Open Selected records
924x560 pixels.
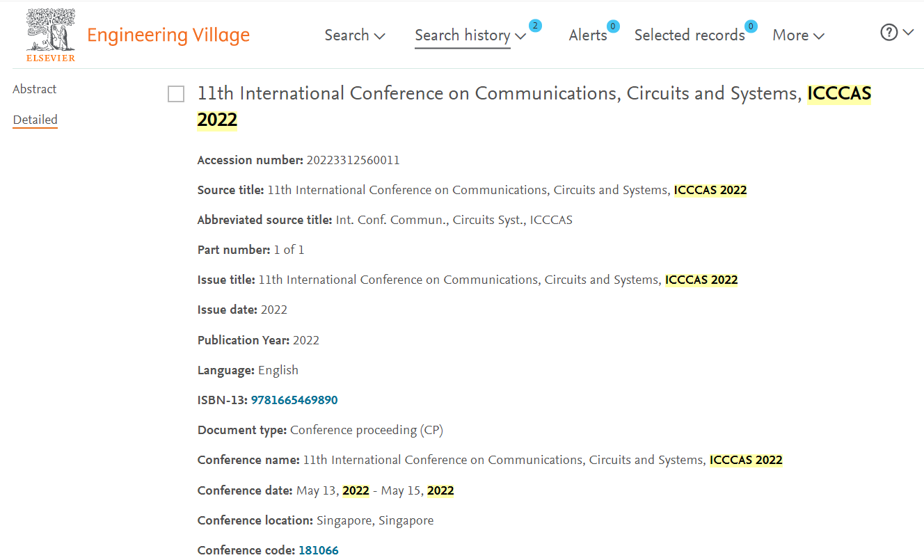pos(690,35)
